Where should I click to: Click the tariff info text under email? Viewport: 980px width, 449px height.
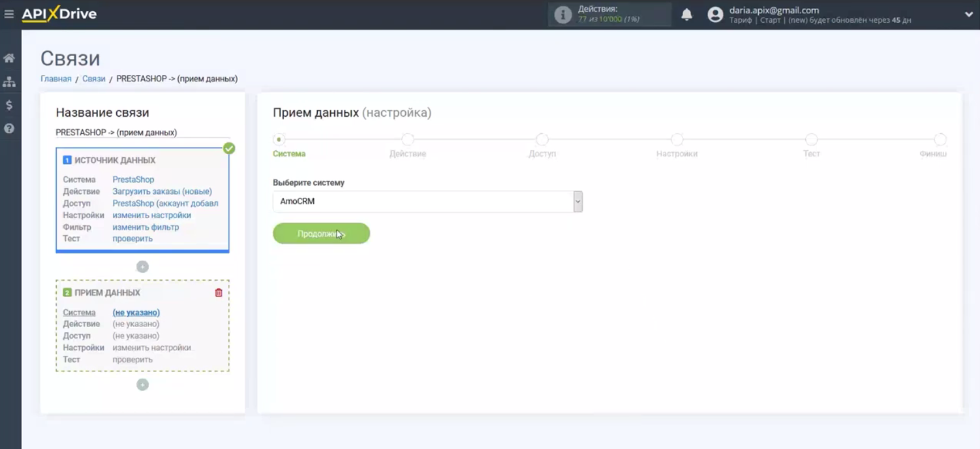[820, 20]
